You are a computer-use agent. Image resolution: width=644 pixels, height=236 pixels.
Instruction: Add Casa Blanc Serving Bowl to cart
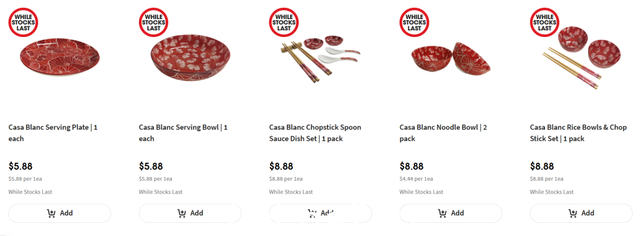[x=190, y=213]
